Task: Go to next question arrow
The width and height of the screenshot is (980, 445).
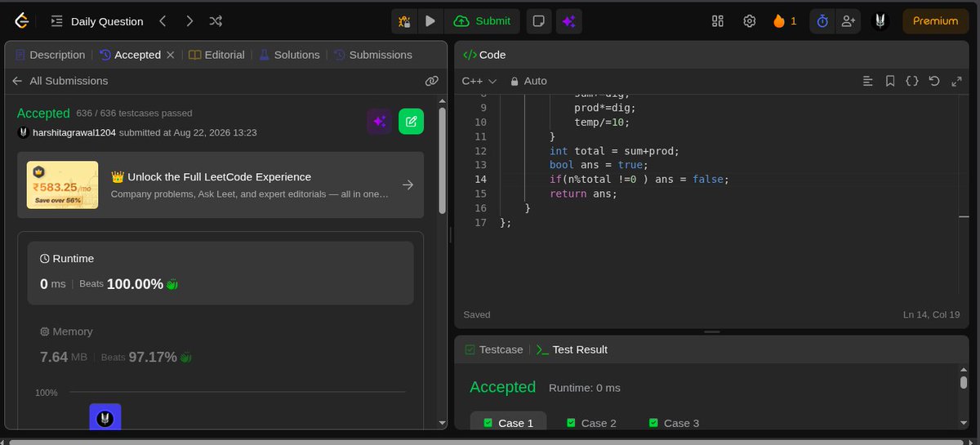Action: [x=189, y=21]
